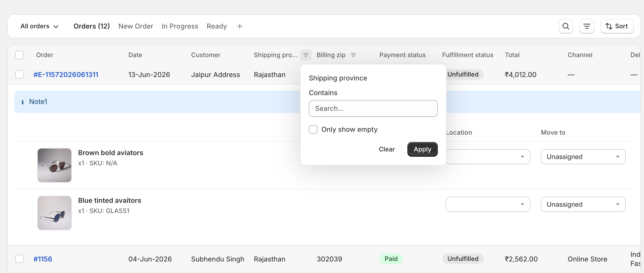Click the Sort button
Viewport: 644px width, 273px height.
tap(617, 26)
